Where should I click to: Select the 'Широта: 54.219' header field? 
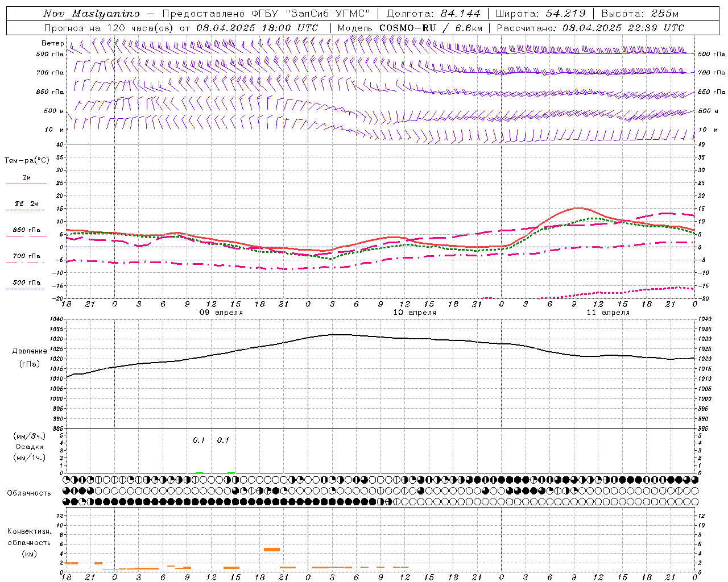click(541, 14)
